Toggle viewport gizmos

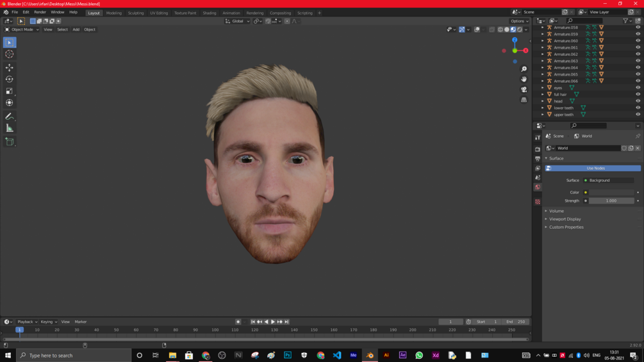click(x=462, y=29)
